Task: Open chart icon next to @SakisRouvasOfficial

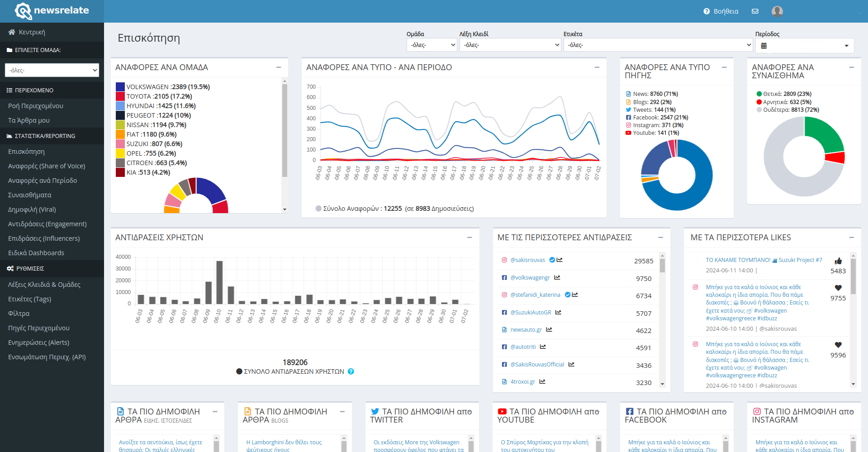Action: [x=571, y=364]
